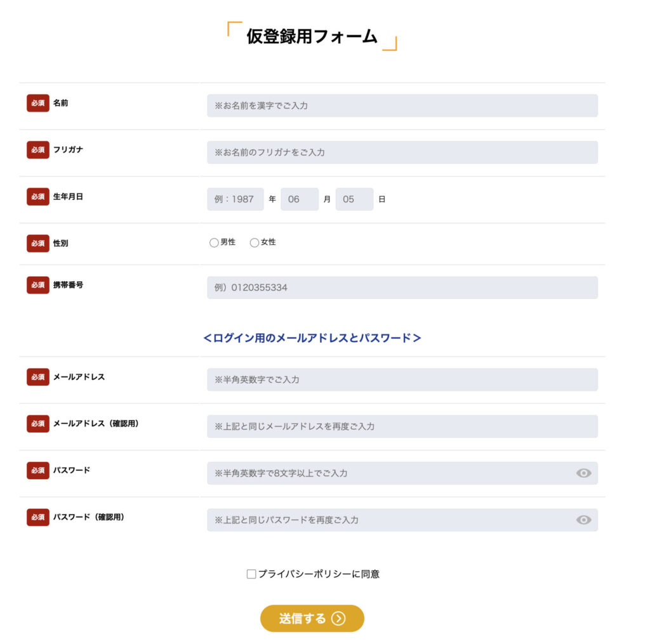
Task: Check the プライバシーポリシーに同意 checkbox
Action: pos(251,574)
